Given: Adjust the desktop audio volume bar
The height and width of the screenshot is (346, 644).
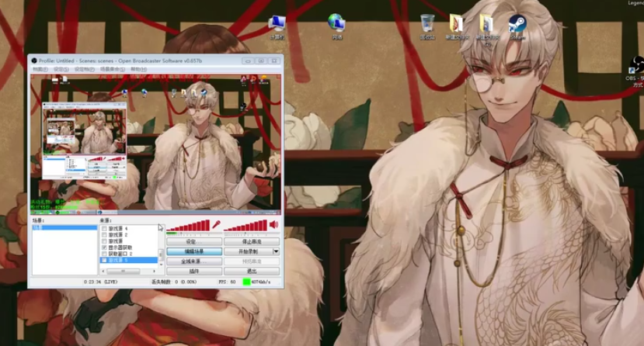Looking at the screenshot, I should coord(246,226).
